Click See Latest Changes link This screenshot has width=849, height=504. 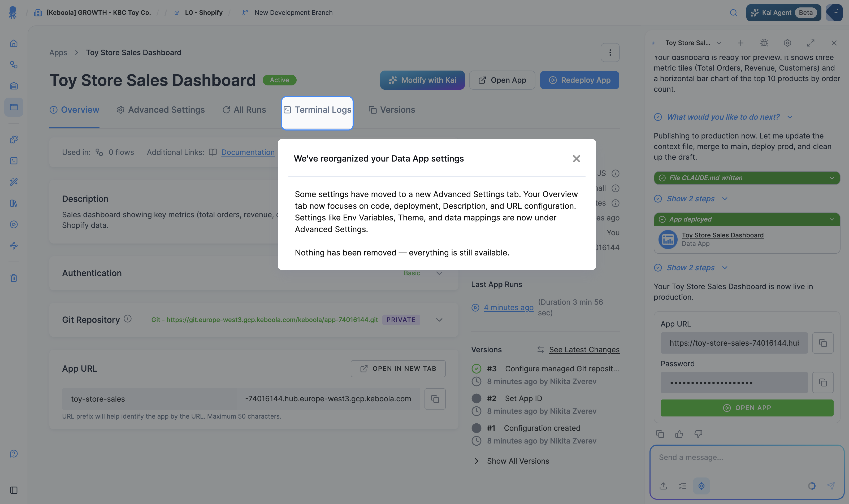tap(584, 350)
